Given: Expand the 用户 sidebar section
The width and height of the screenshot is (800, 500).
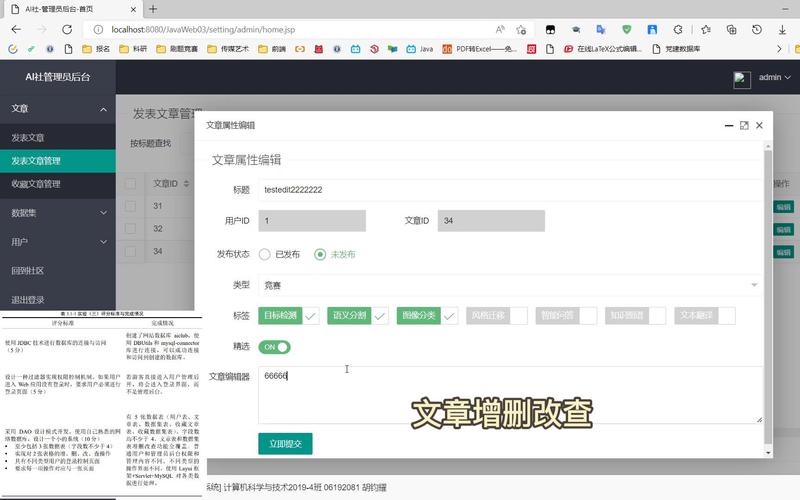Looking at the screenshot, I should pos(58,242).
